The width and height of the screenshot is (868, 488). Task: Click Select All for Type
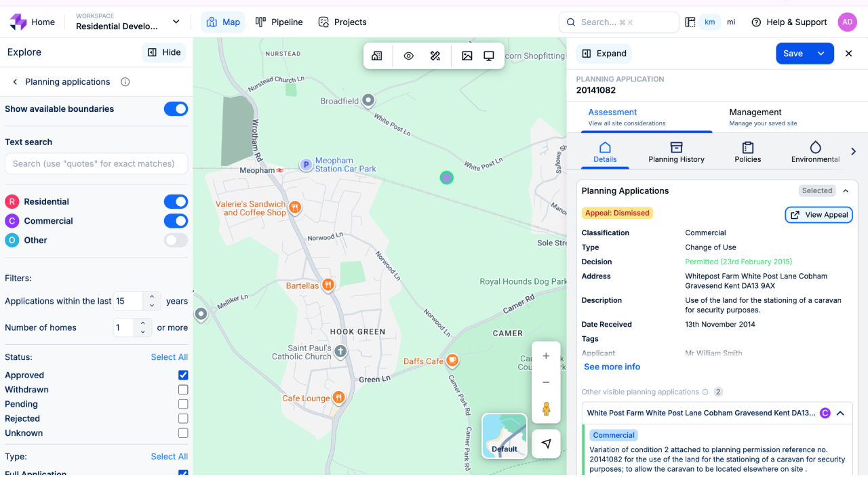pos(170,457)
